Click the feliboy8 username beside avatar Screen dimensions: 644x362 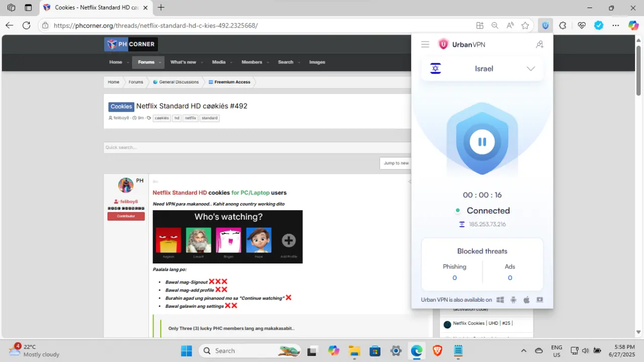click(x=129, y=202)
